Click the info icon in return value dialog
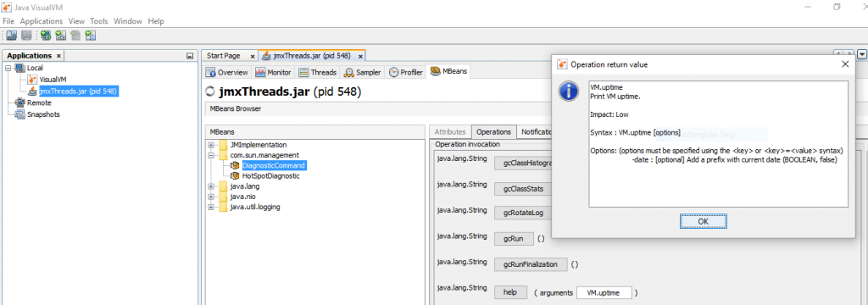This screenshot has width=868, height=305. [x=569, y=91]
